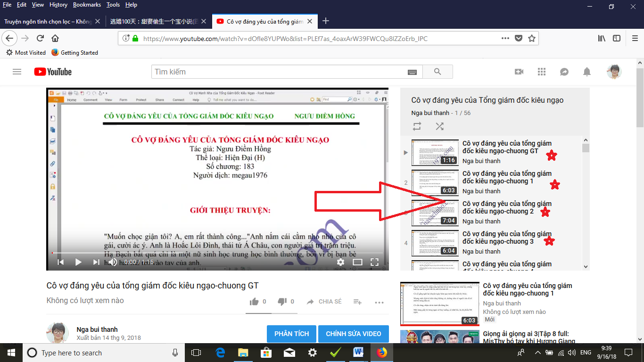Open the YouTube apps grid
The height and width of the screenshot is (362, 644).
[x=541, y=72]
